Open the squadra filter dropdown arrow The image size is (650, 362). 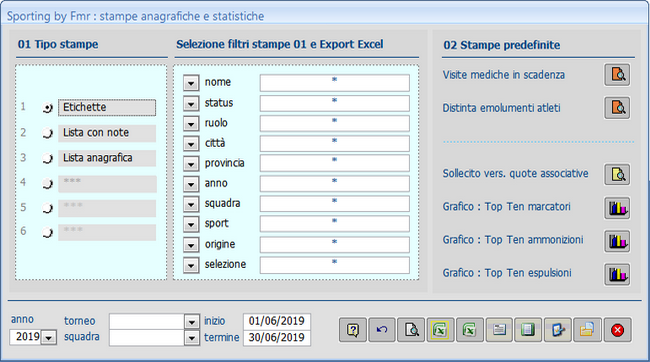click(191, 204)
